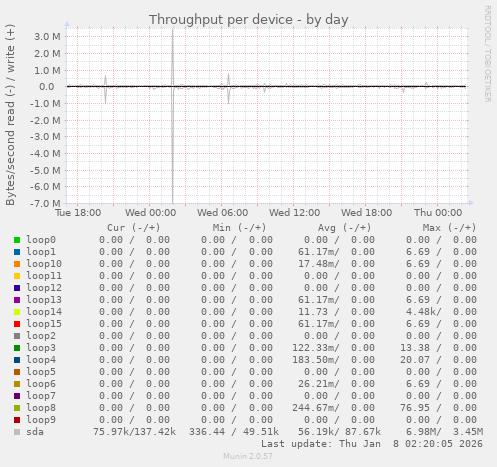Image resolution: width=497 pixels, height=467 pixels.
Task: Select the loop15 legend label
Action: tap(44, 324)
